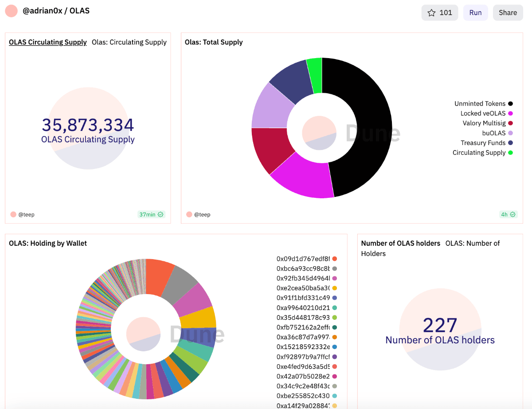Viewport: 532px width, 409px height.
Task: Click the OLAS: Holding by Wallet title
Action: [x=48, y=243]
